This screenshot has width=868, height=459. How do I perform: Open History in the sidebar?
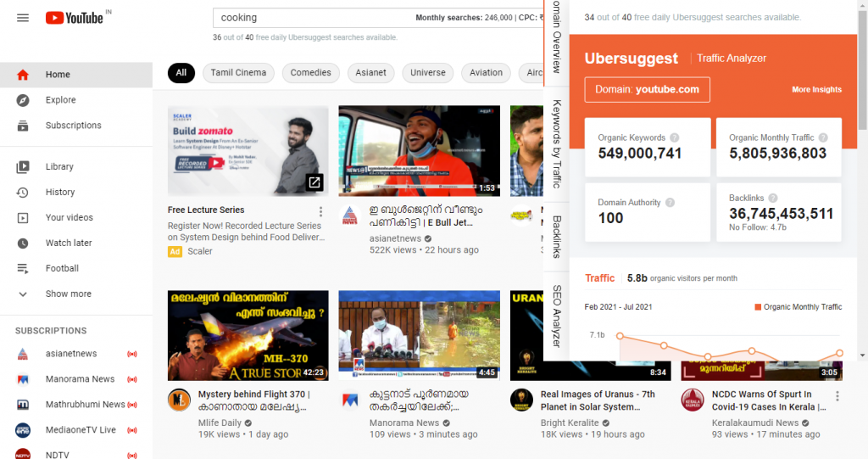76,193
